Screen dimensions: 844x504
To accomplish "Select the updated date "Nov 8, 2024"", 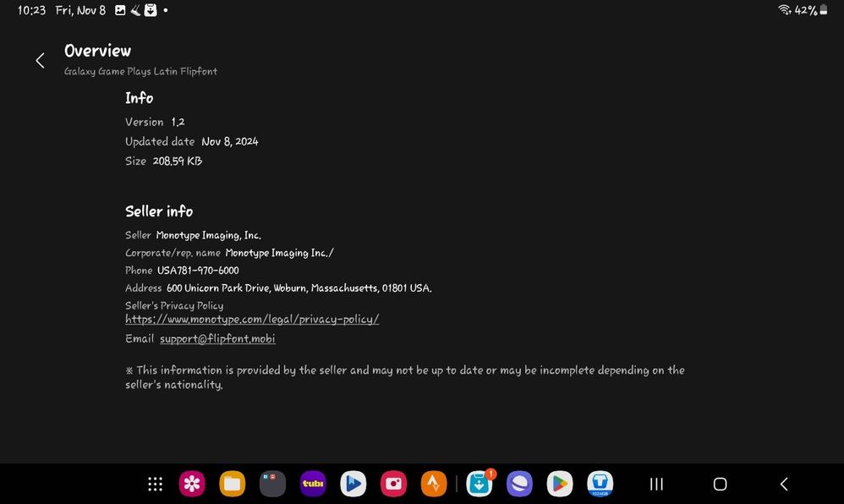I will (x=230, y=141).
